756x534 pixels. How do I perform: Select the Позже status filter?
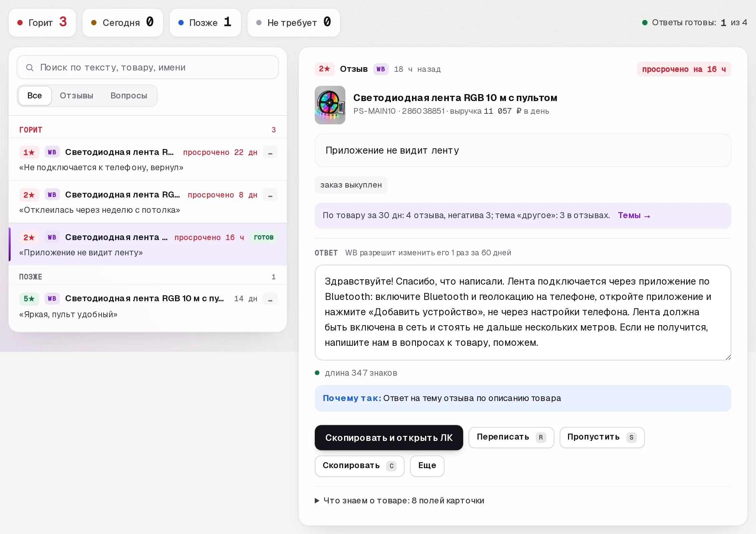click(x=205, y=23)
